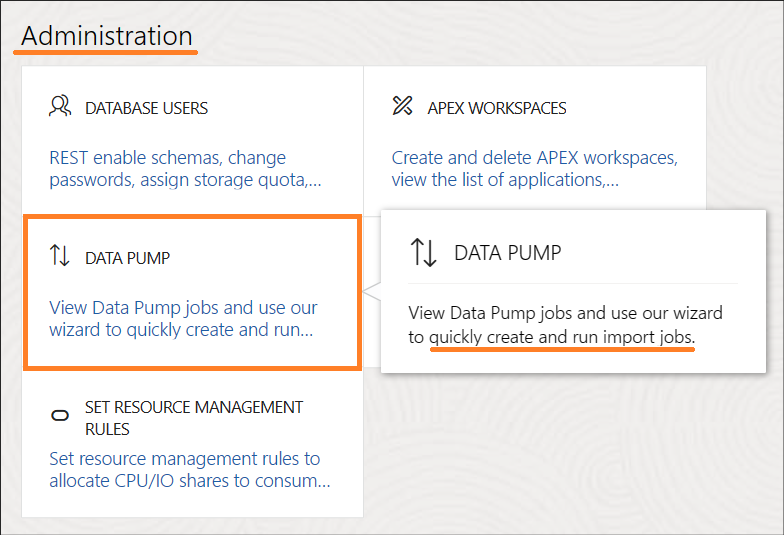Click the APEX Workspaces pencil-ruler icon

[x=402, y=106]
